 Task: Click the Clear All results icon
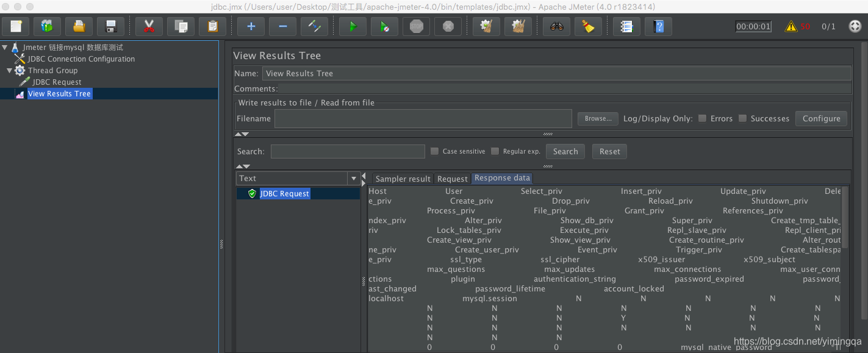pos(518,26)
